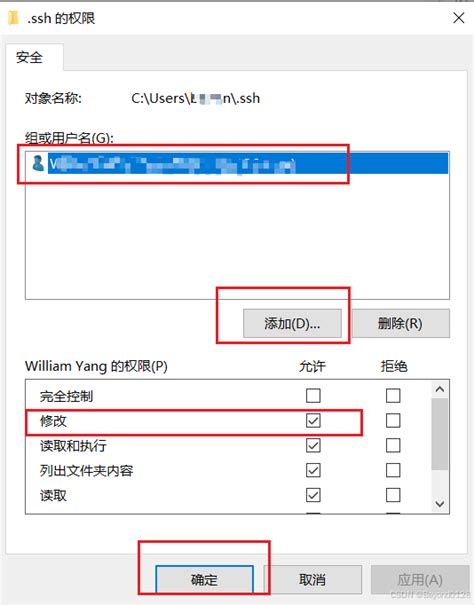Check Deny for List Folder Contents
This screenshot has width=474, height=605.
[393, 470]
